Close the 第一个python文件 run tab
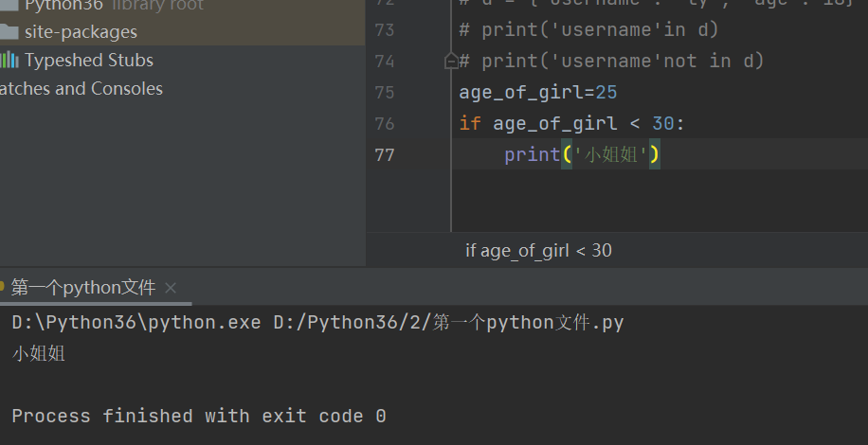The width and height of the screenshot is (868, 445). tap(171, 288)
